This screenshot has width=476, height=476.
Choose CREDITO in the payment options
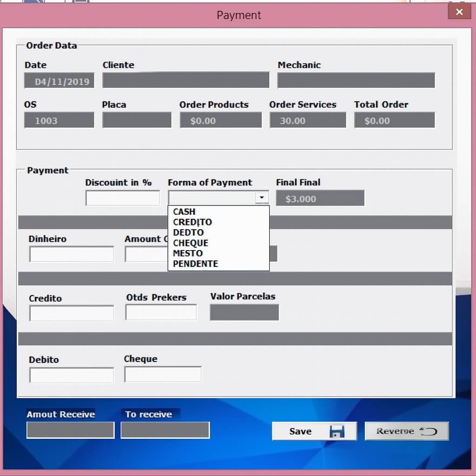pyautogui.click(x=192, y=222)
